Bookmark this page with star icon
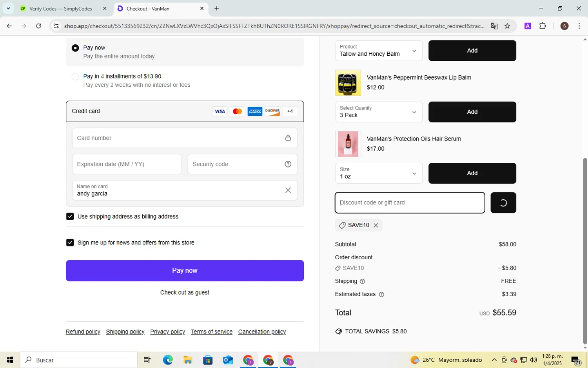This screenshot has height=368, width=588. (x=507, y=26)
